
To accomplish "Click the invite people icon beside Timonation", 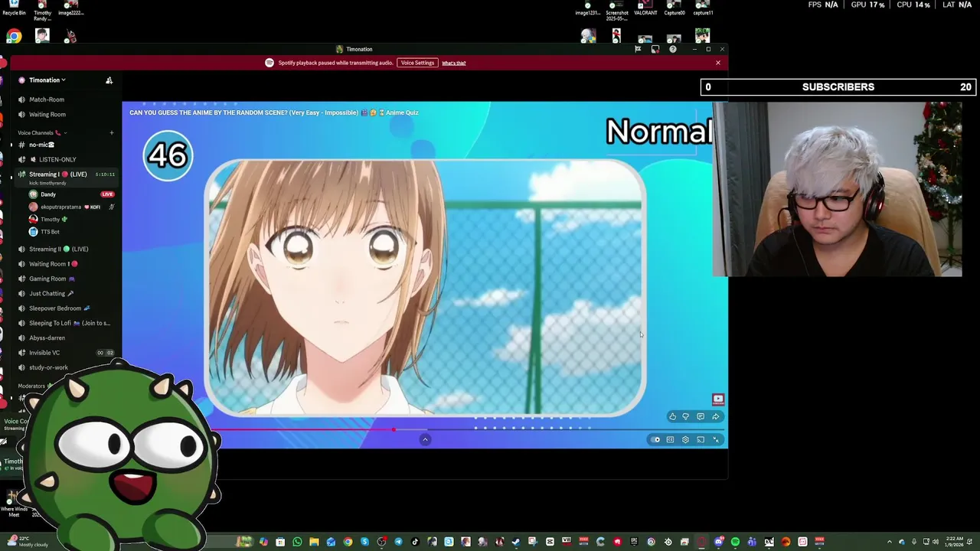I will [109, 80].
